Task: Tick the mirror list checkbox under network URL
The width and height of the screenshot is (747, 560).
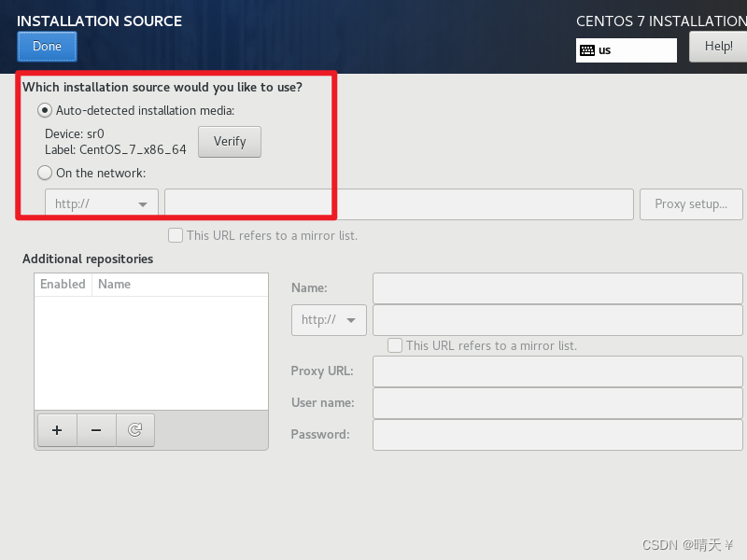Action: pyautogui.click(x=176, y=235)
